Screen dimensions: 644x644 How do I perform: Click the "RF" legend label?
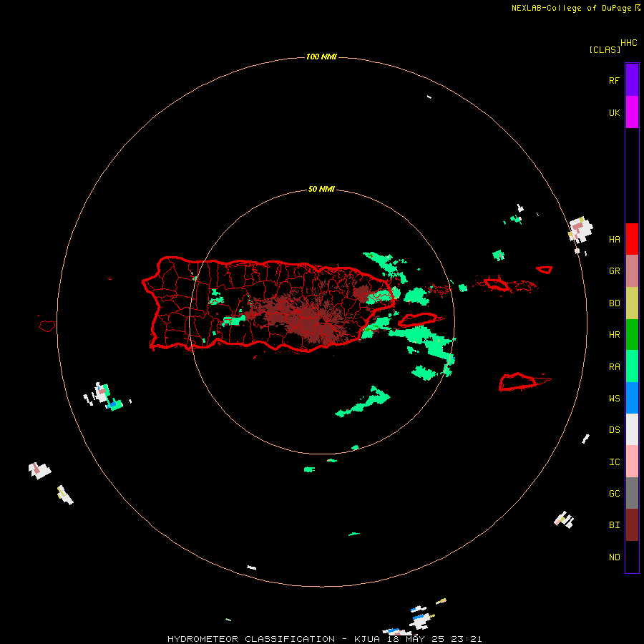614,80
